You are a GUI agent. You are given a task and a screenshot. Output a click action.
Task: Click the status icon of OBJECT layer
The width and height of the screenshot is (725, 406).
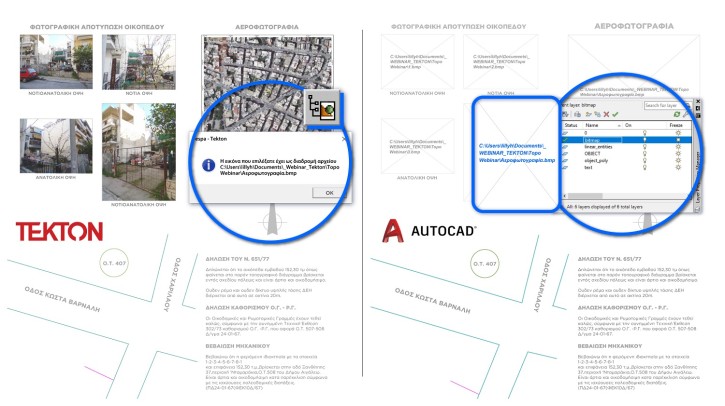(x=565, y=154)
